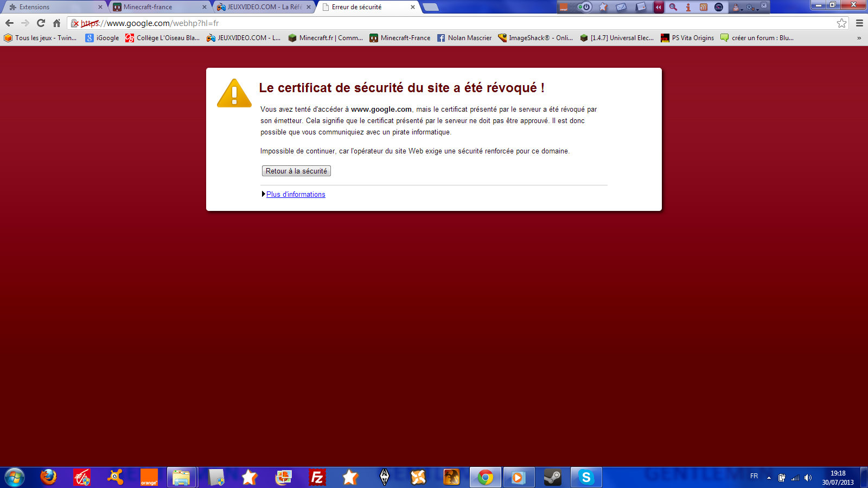Open the Windows Start menu

click(x=15, y=477)
